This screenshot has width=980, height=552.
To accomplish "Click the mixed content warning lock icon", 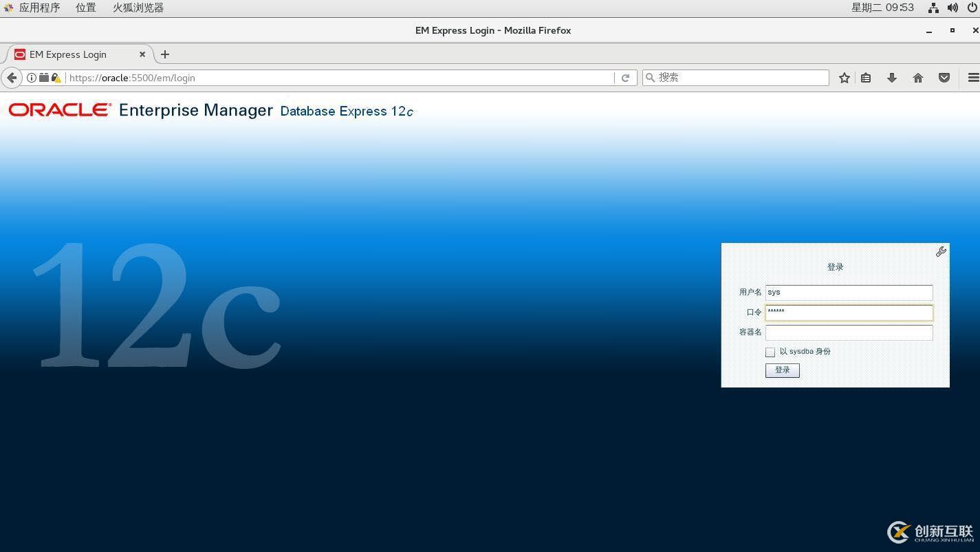I will coord(56,78).
